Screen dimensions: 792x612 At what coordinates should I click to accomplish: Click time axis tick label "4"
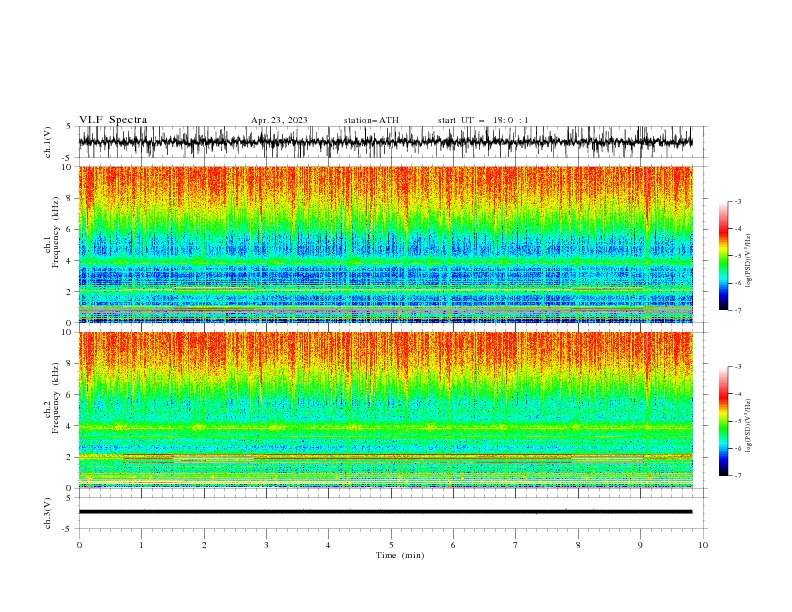pos(329,545)
